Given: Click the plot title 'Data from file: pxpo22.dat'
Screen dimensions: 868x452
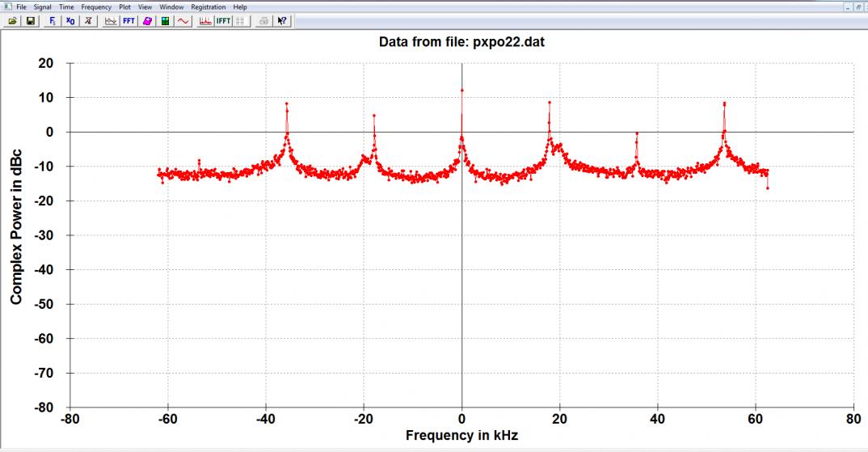Looking at the screenshot, I should [x=461, y=42].
